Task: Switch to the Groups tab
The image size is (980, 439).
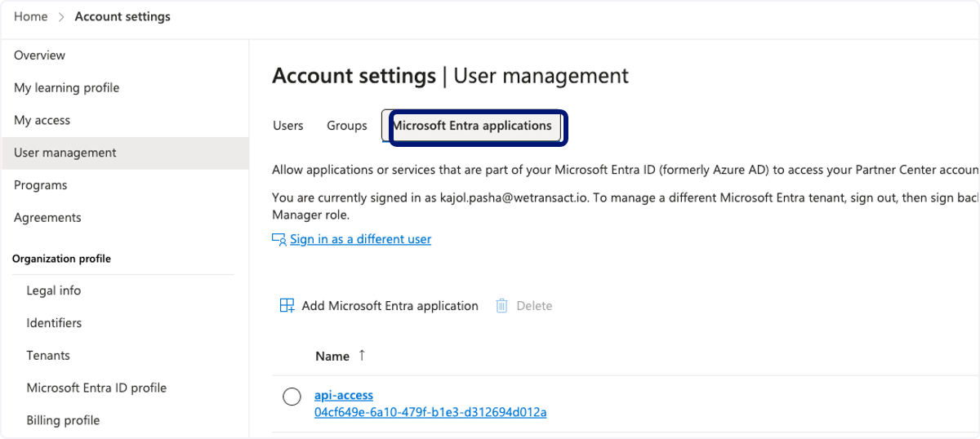Action: [347, 126]
